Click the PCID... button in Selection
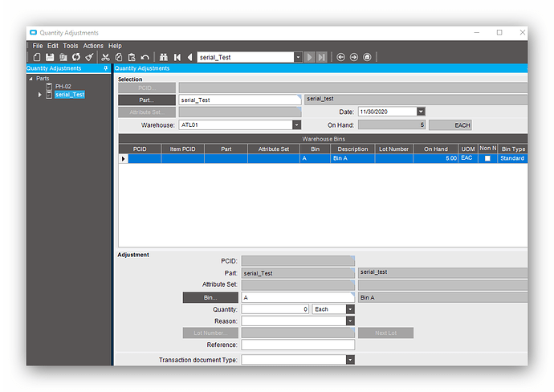Viewport: 554px width, 392px height. 147,88
